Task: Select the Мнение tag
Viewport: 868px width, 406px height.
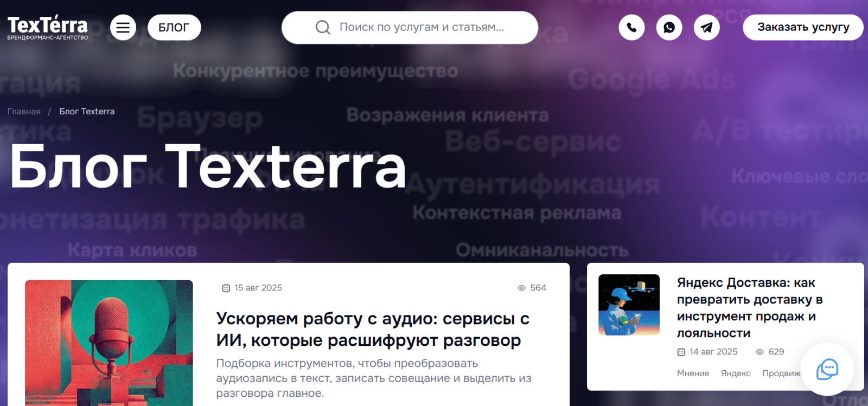Action: [x=693, y=373]
